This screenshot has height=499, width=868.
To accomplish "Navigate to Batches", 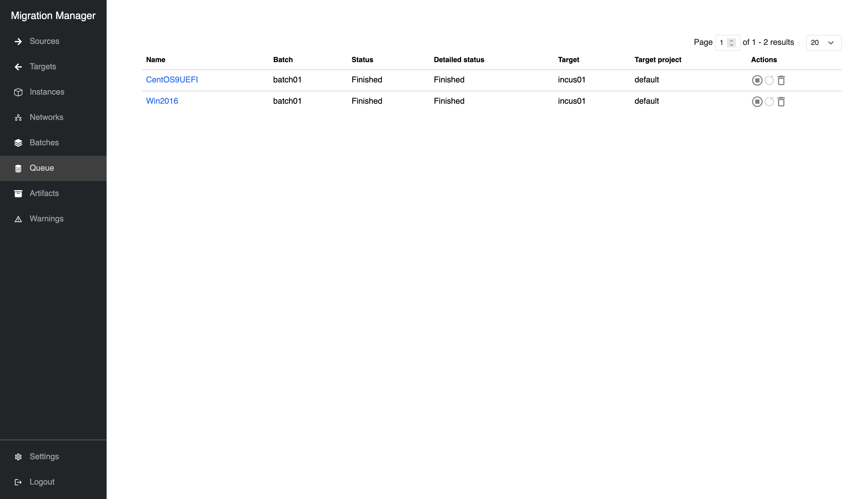I will pos(44,142).
